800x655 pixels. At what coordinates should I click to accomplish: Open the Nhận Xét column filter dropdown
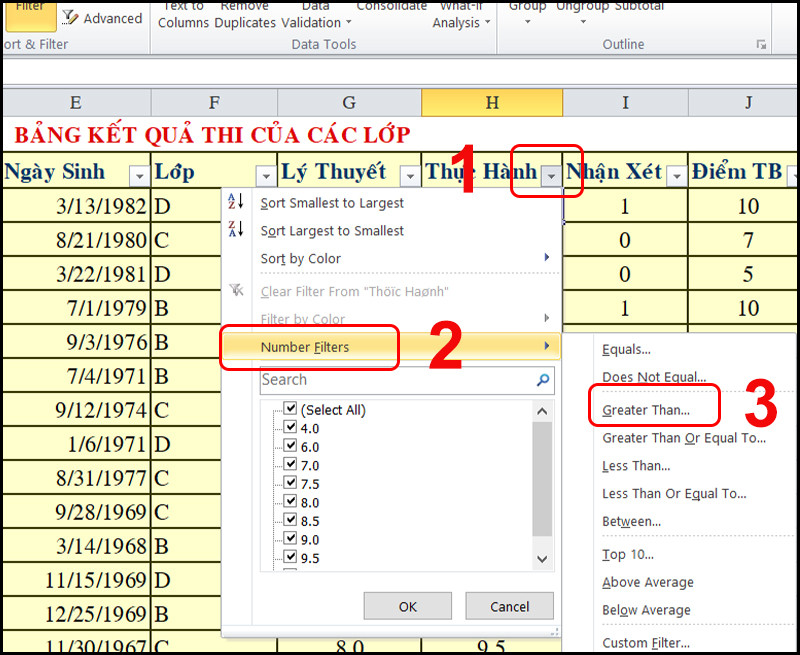coord(676,176)
